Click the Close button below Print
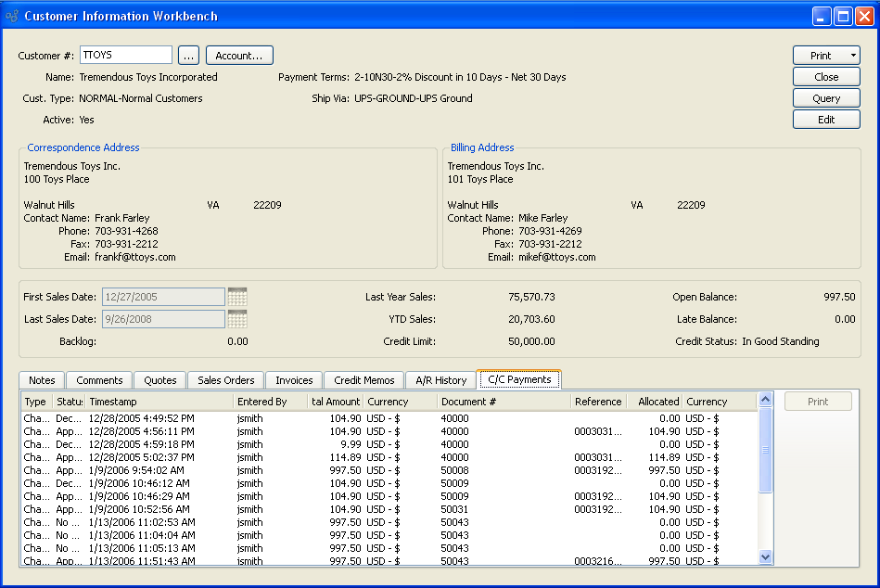The width and height of the screenshot is (880, 588). coord(826,77)
